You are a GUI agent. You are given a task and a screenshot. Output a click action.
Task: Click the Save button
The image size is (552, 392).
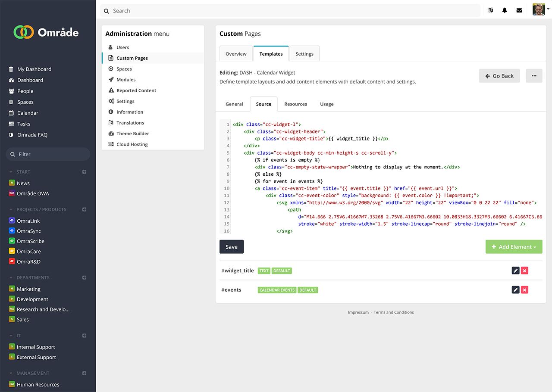232,247
